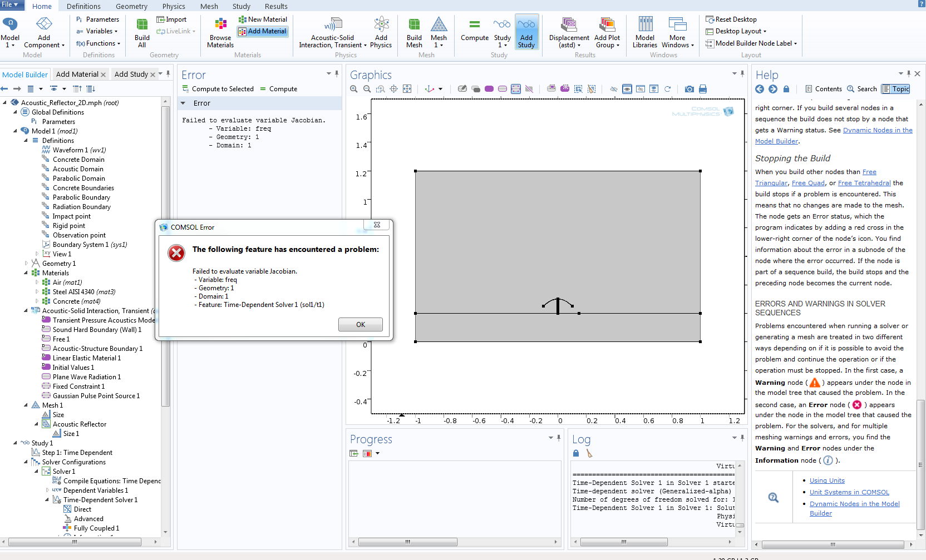Collapse the Error section header
Screen dimensions: 926x560
pyautogui.click(x=183, y=103)
